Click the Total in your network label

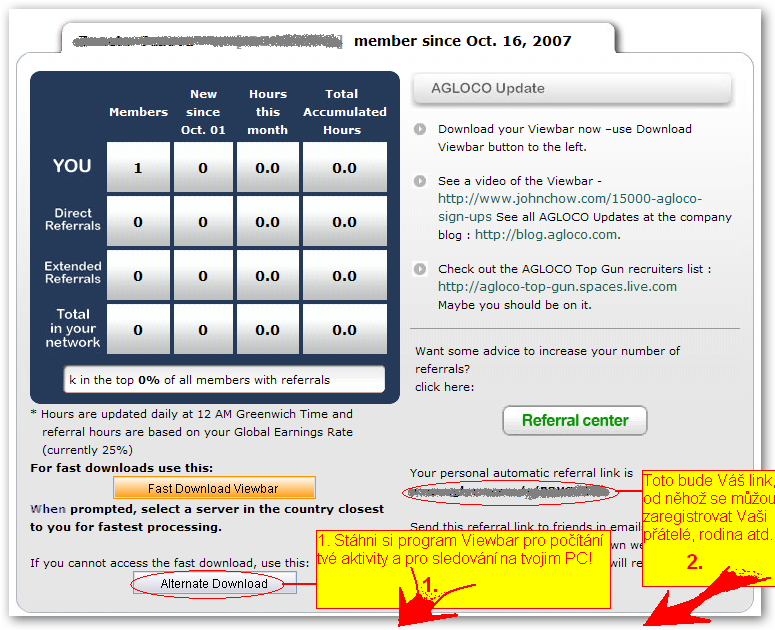tap(73, 328)
